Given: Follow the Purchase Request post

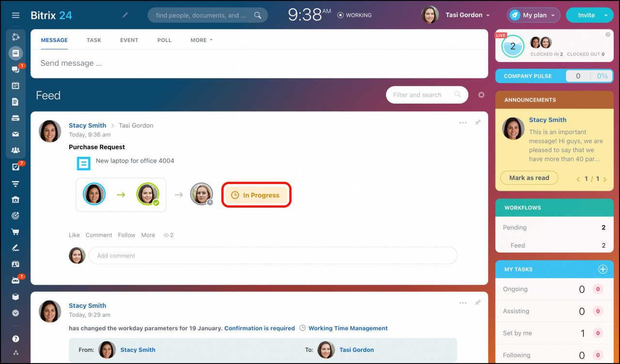Looking at the screenshot, I should pos(126,235).
